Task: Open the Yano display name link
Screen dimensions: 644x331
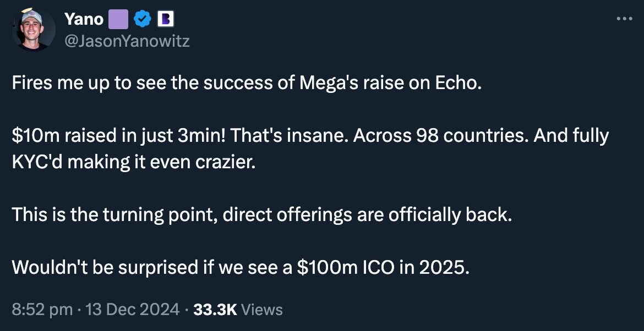Action: pyautogui.click(x=84, y=19)
